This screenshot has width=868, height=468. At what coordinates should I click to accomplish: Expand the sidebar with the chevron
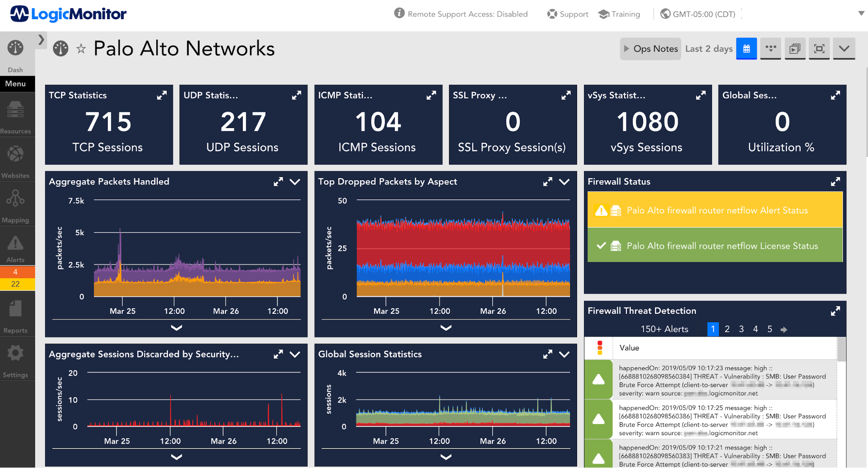pyautogui.click(x=41, y=40)
